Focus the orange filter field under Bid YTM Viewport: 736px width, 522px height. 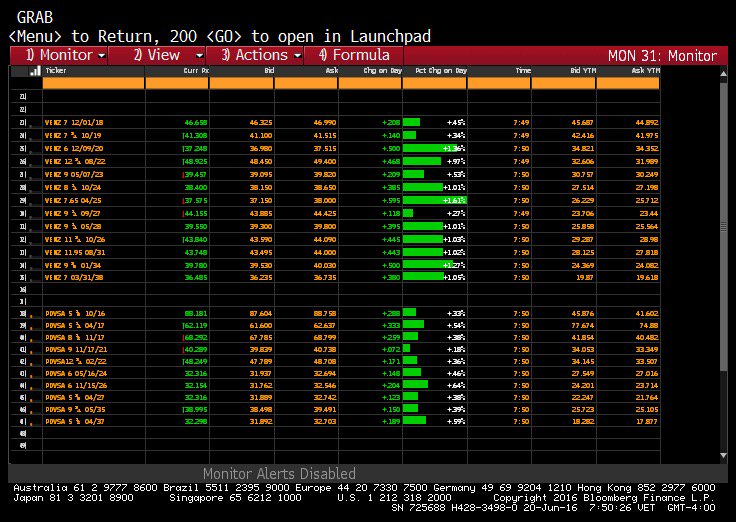(564, 83)
